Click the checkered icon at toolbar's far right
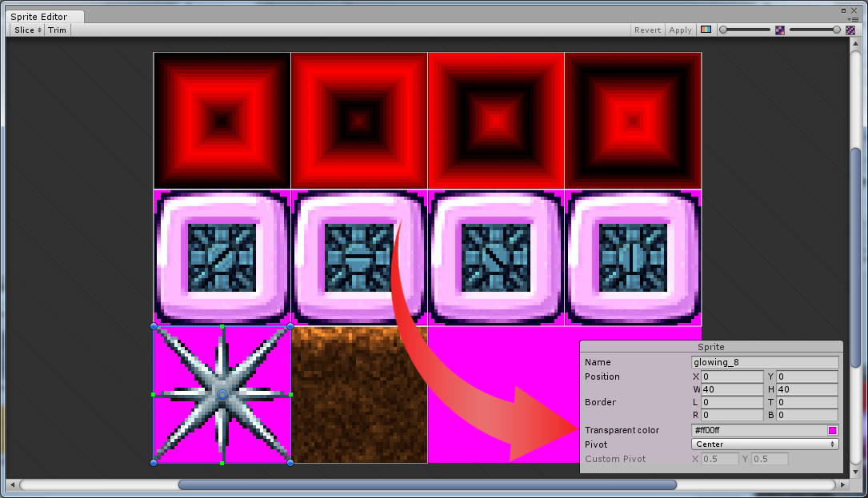This screenshot has width=868, height=498. tap(850, 29)
